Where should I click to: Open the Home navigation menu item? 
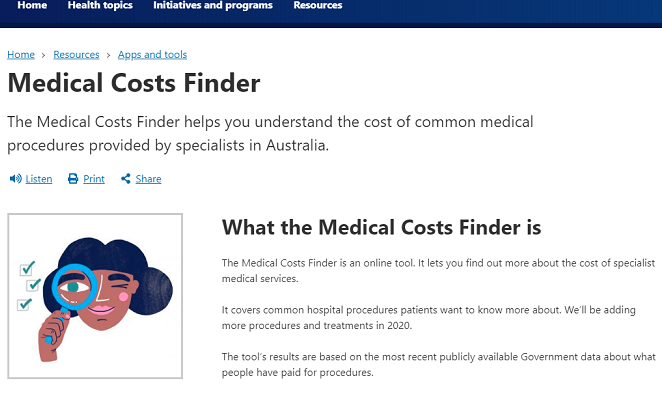point(32,5)
